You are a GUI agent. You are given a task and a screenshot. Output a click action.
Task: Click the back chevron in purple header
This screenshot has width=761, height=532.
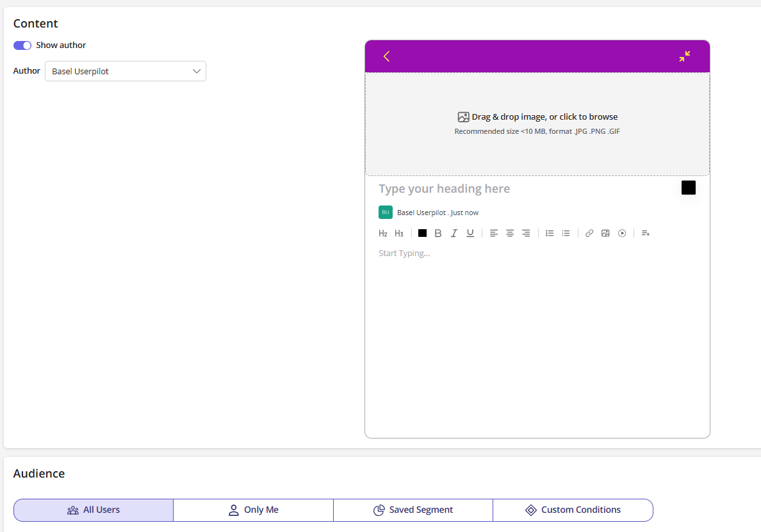(386, 56)
